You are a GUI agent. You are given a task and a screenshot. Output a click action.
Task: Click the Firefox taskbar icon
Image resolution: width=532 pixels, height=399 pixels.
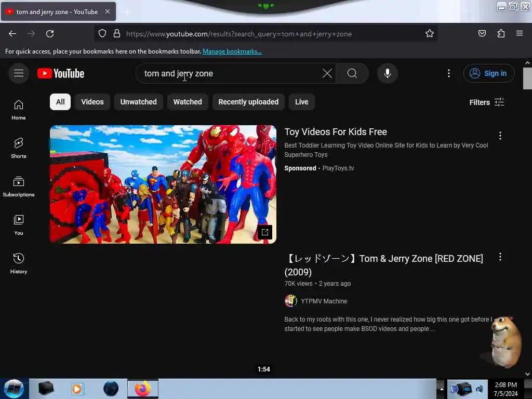143,389
